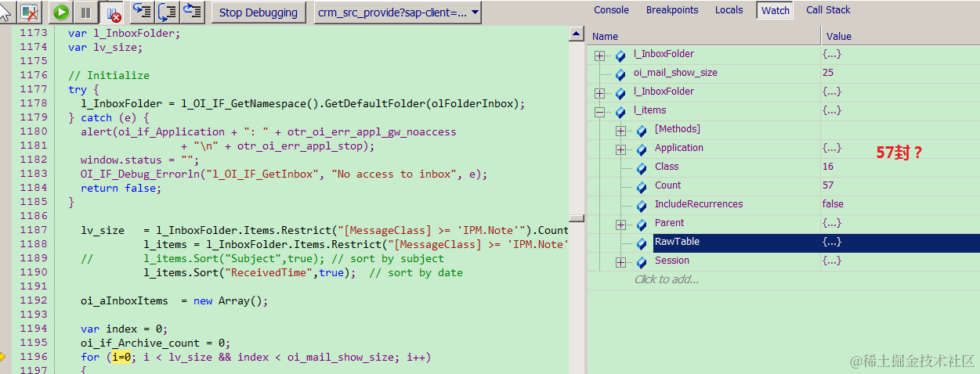Image resolution: width=980 pixels, height=374 pixels.
Task: Click the cube icon beside l_items
Action: point(620,112)
